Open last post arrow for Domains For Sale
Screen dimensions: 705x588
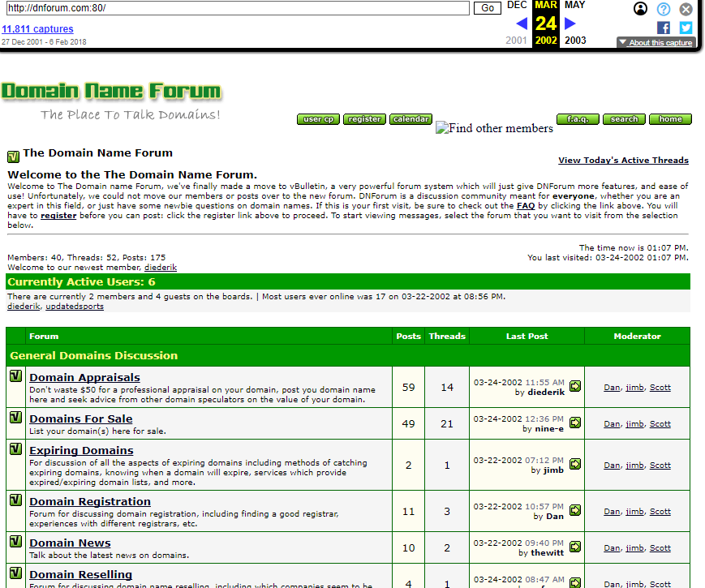point(575,423)
